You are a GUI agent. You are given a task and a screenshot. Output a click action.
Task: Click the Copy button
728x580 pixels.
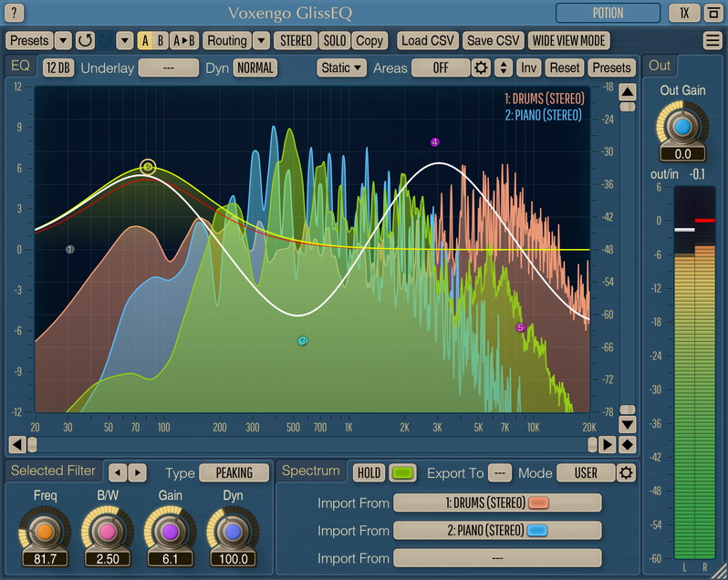click(x=369, y=41)
